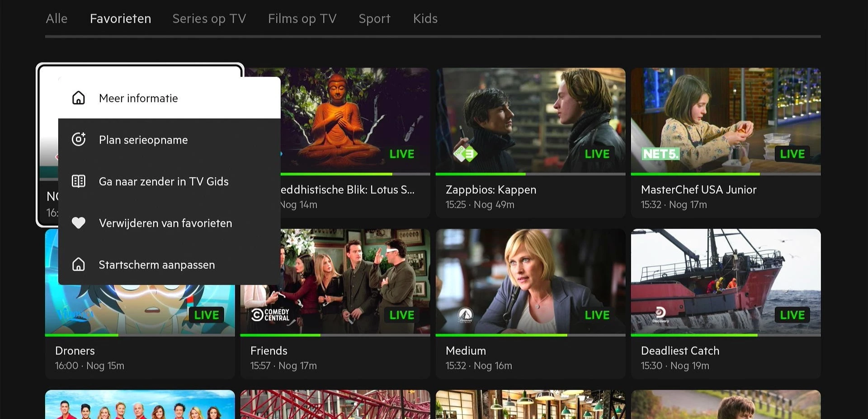This screenshot has height=419, width=868.
Task: Select Startscherm aanpassen option
Action: pos(170,264)
